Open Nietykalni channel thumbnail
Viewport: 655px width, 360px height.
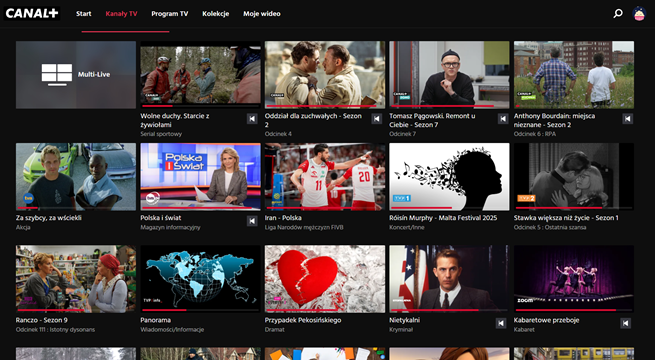(449, 279)
